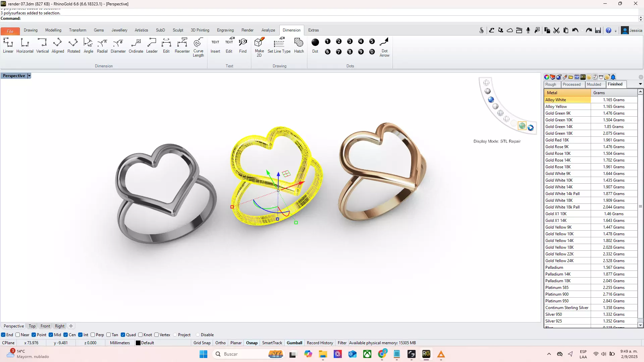Open the Millimeters units selector
Image resolution: width=644 pixels, height=362 pixels.
[x=120, y=343]
